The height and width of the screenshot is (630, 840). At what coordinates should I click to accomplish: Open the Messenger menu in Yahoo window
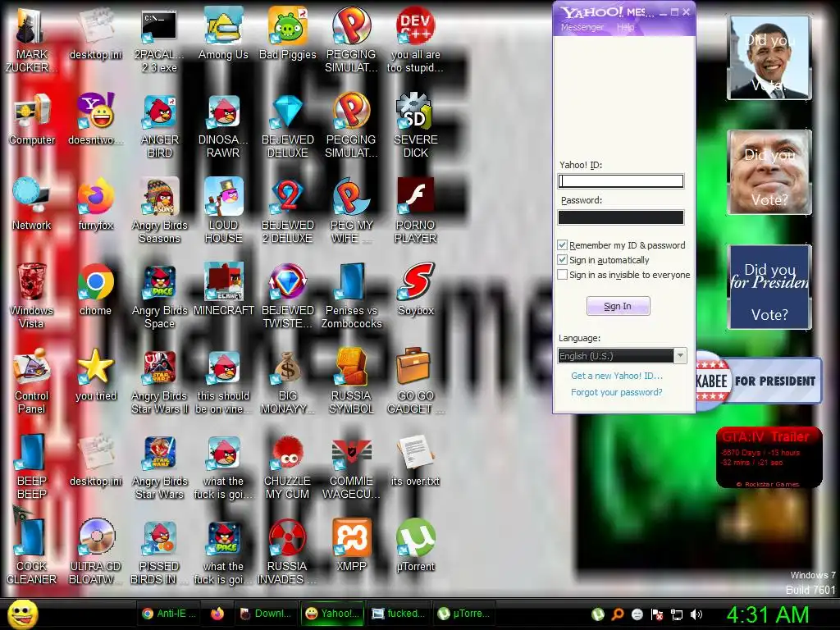(582, 27)
